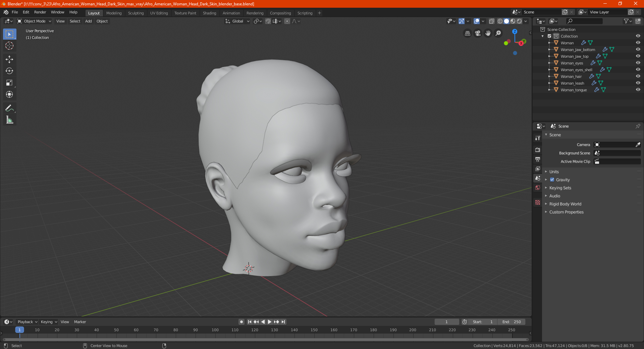
Task: Hide Woman_hair in viewport
Action: click(638, 76)
